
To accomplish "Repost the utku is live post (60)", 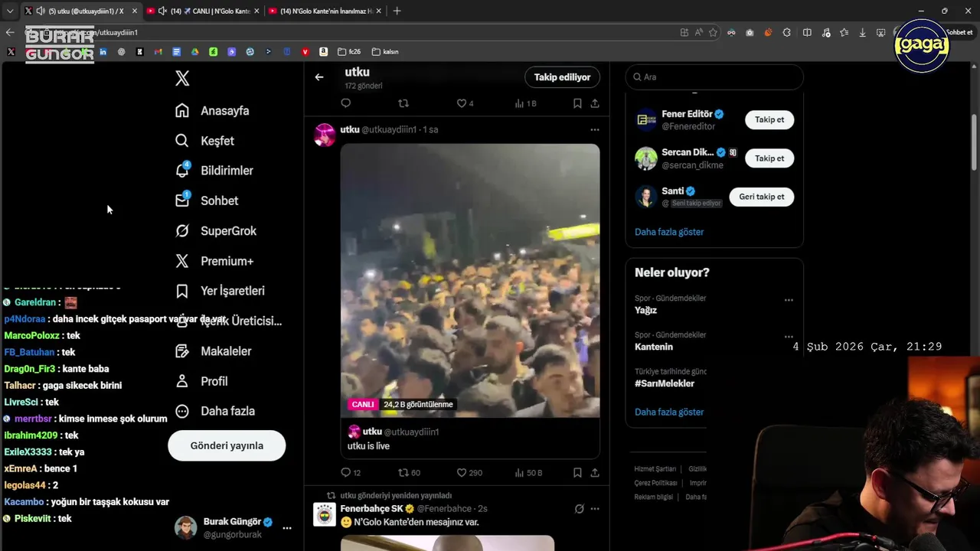I will pos(410,473).
